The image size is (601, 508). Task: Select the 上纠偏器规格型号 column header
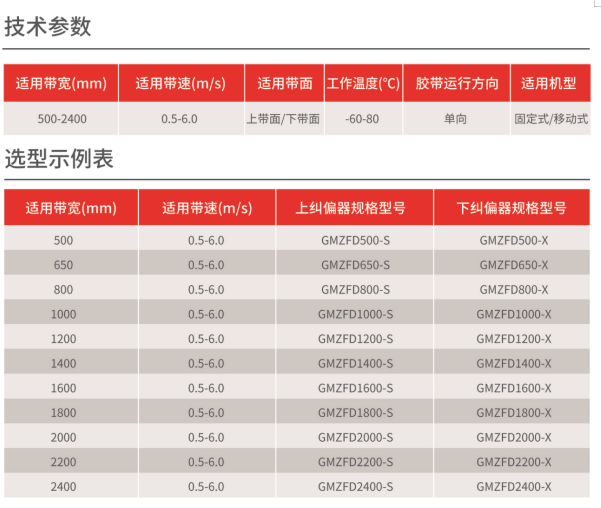tap(355, 208)
